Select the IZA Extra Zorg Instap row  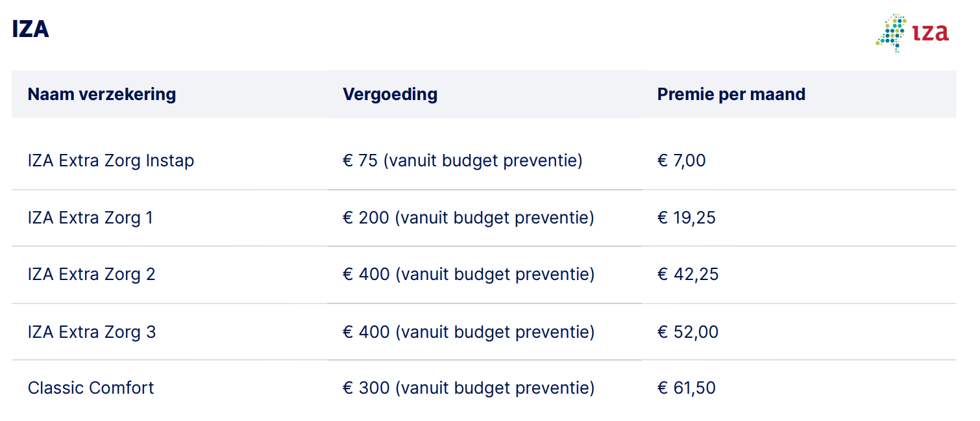point(111,160)
